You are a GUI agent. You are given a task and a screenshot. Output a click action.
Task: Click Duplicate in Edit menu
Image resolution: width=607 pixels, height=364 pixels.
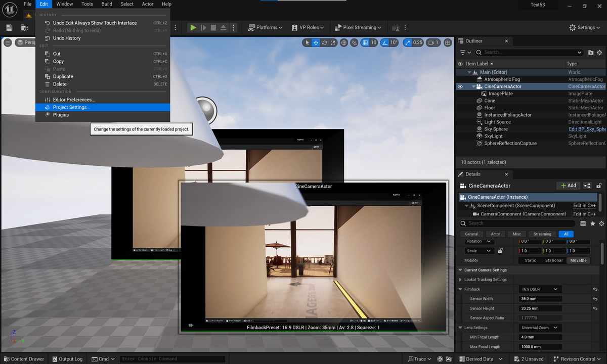103,76
